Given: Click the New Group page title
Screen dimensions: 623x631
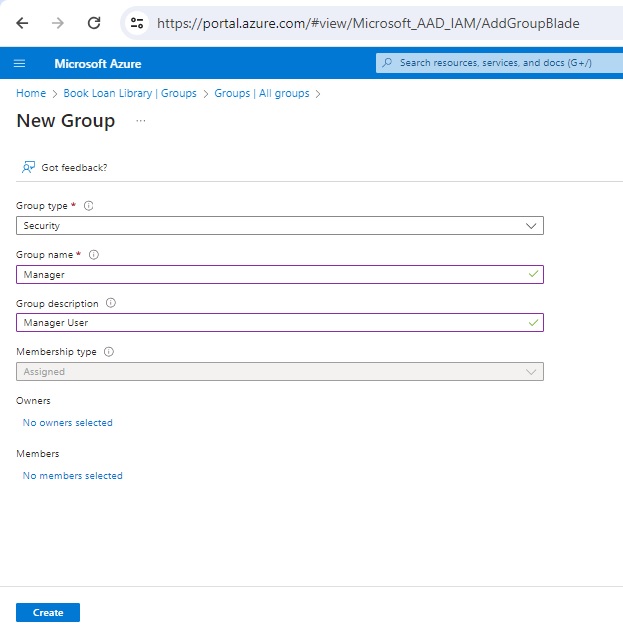Looking at the screenshot, I should 66,121.
